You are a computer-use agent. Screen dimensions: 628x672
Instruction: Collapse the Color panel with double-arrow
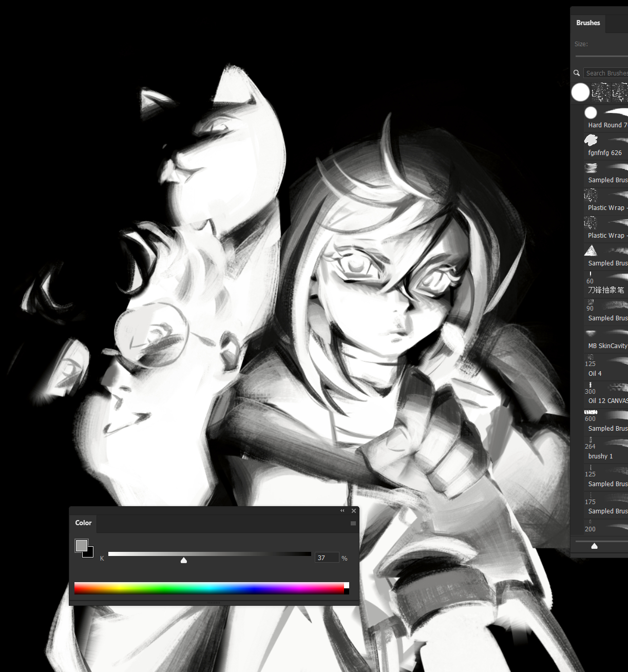pos(342,511)
